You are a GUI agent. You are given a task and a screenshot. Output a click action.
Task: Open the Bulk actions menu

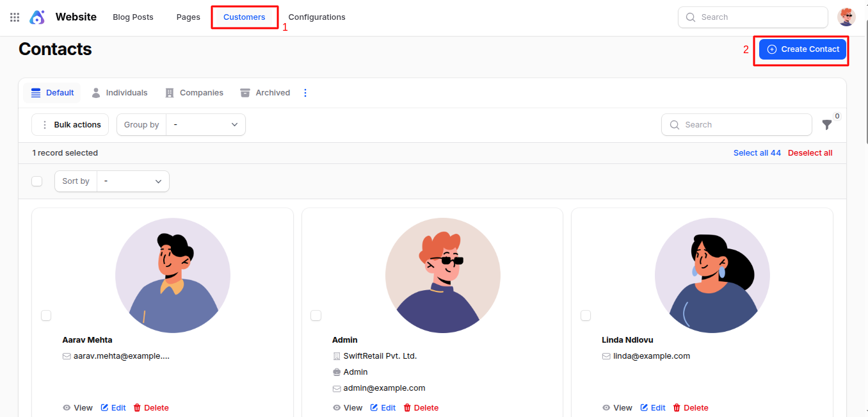70,125
